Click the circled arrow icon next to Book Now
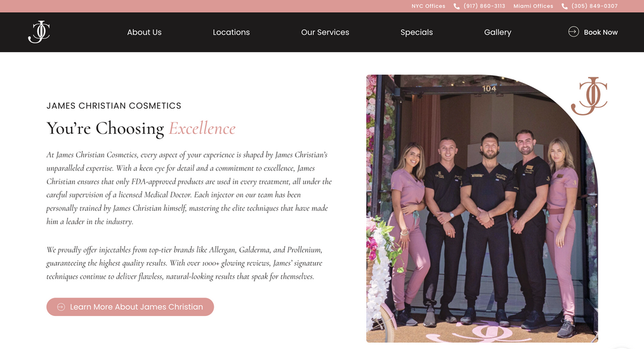 pyautogui.click(x=574, y=32)
